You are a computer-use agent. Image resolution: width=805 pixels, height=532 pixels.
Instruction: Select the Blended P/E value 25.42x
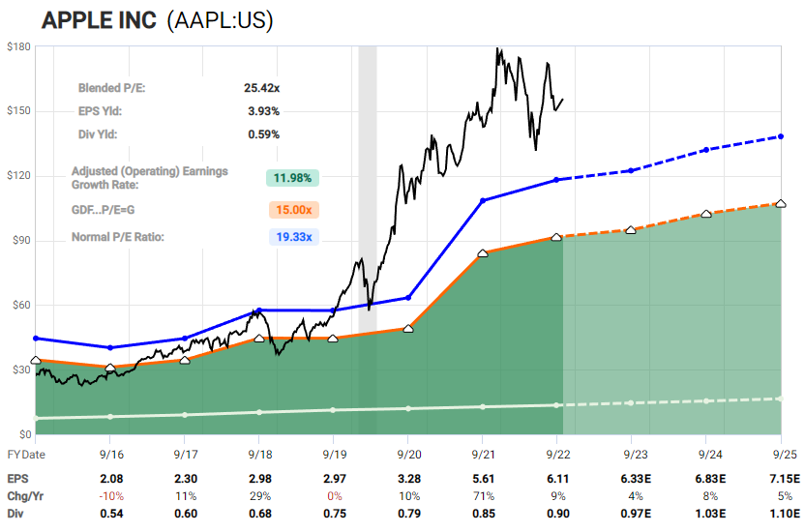tap(262, 88)
